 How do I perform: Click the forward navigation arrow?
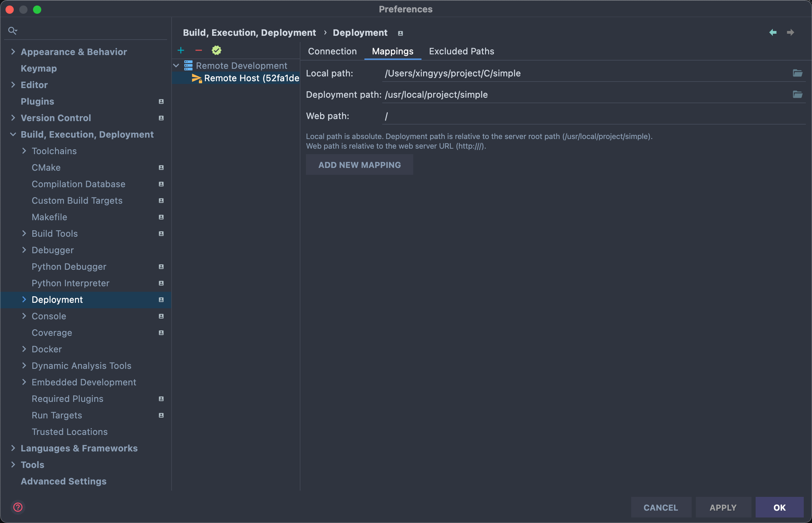pyautogui.click(x=790, y=32)
